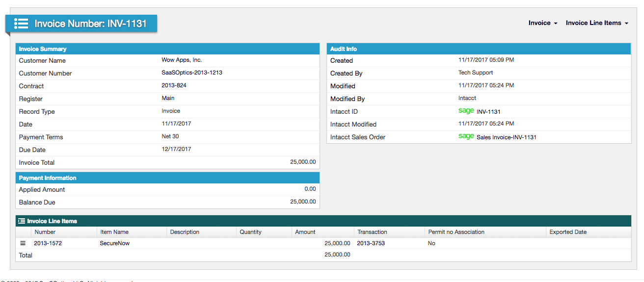Expand the Invoice Line Items dropdown menu
This screenshot has width=644, height=282.
[597, 23]
